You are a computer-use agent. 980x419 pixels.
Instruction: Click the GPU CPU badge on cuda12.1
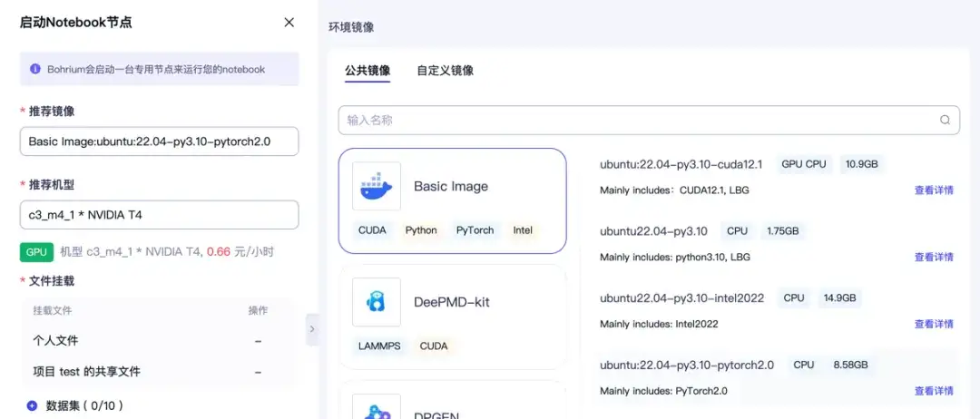pyautogui.click(x=804, y=164)
